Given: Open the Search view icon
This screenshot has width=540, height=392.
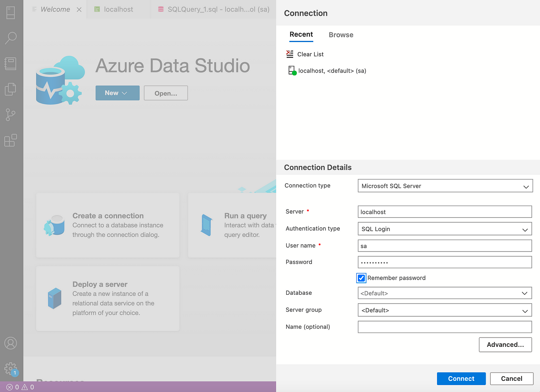Looking at the screenshot, I should click(11, 38).
